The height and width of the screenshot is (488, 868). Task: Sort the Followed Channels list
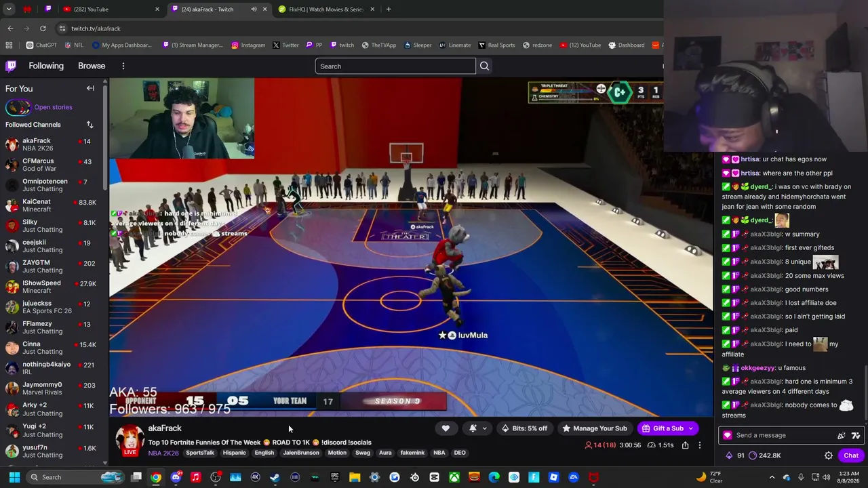pos(90,125)
